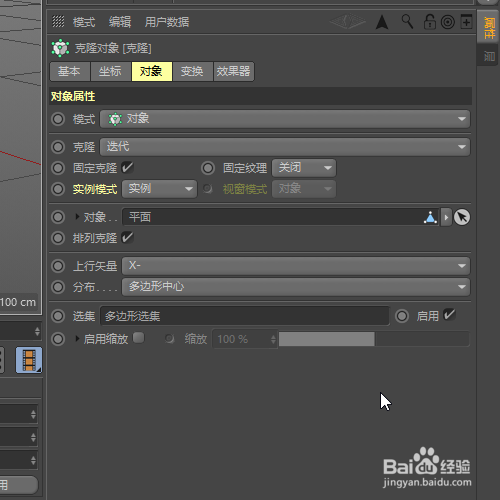The image size is (500, 500).
Task: Click the blue triangle icon in 平面 field
Action: (430, 217)
